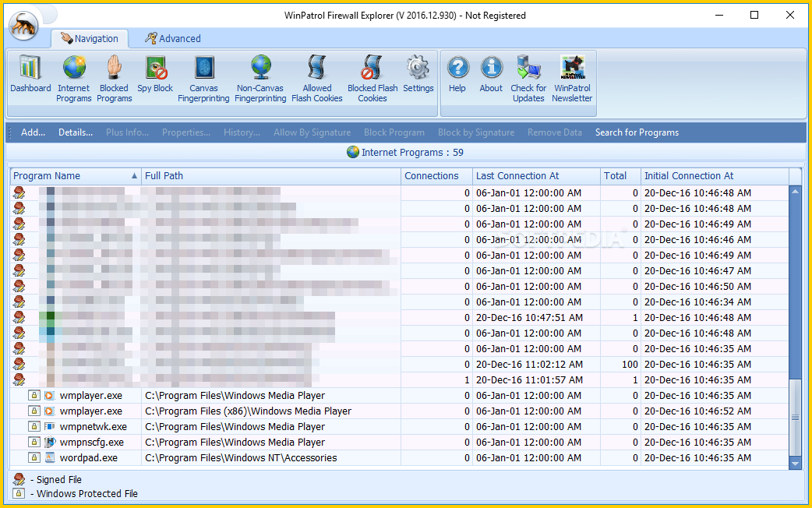Open the Settings gear
The height and width of the screenshot is (508, 812).
[x=418, y=75]
